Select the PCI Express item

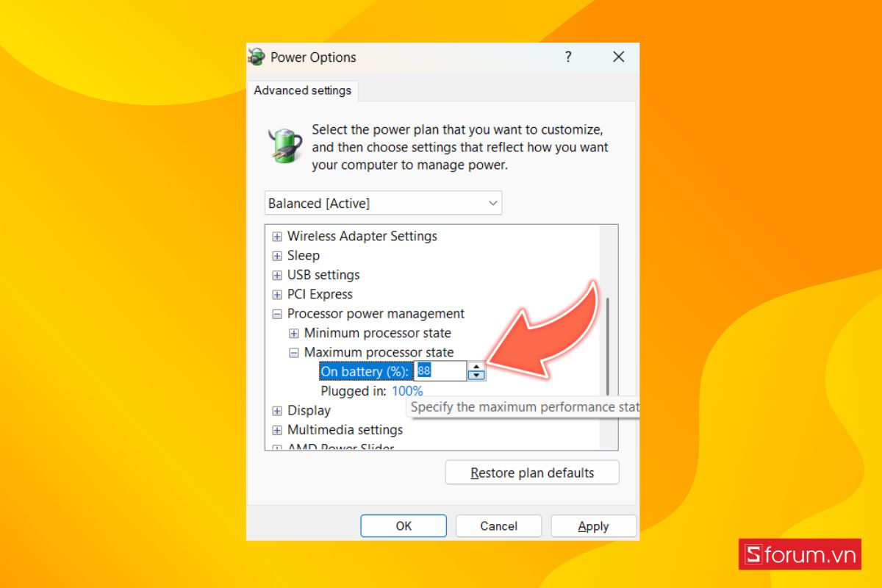[x=320, y=294]
